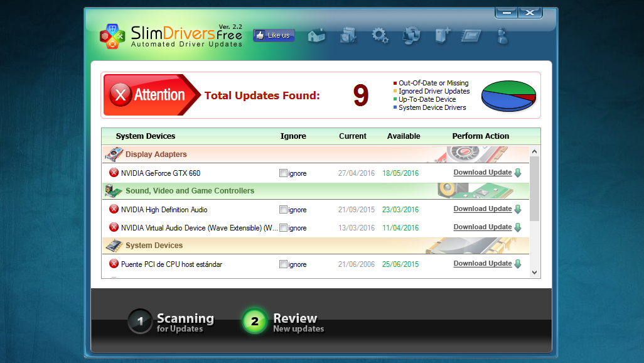Select the driver backup icon in the toolbar

tap(348, 36)
